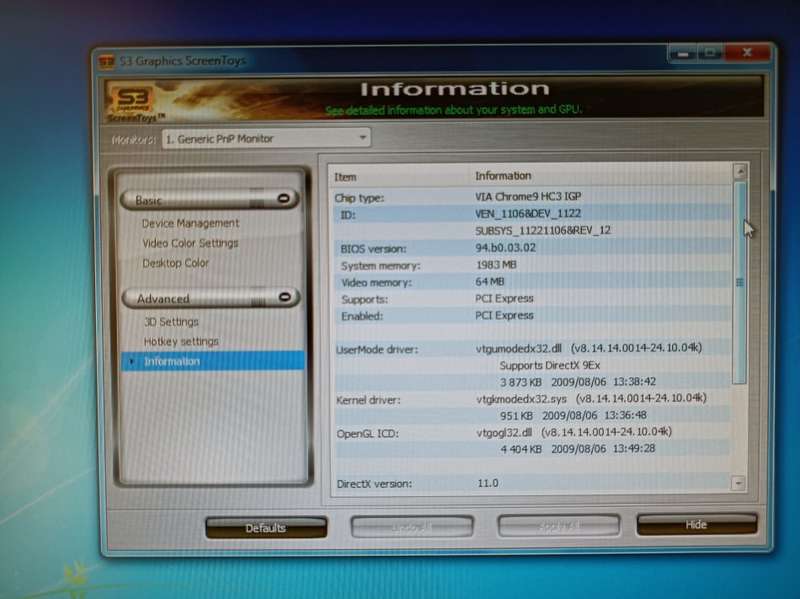Screen dimensions: 800x599
Task: Select the System memory '1983 MB' value
Action: [496, 264]
